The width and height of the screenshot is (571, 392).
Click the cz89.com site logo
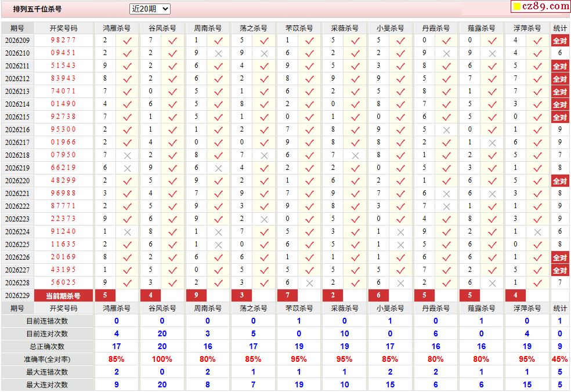(541, 6)
